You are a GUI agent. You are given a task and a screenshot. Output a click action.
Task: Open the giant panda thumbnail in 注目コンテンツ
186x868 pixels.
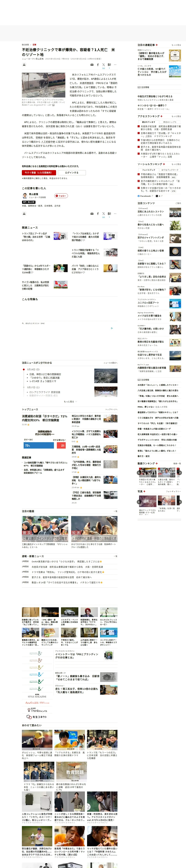[175, 239]
